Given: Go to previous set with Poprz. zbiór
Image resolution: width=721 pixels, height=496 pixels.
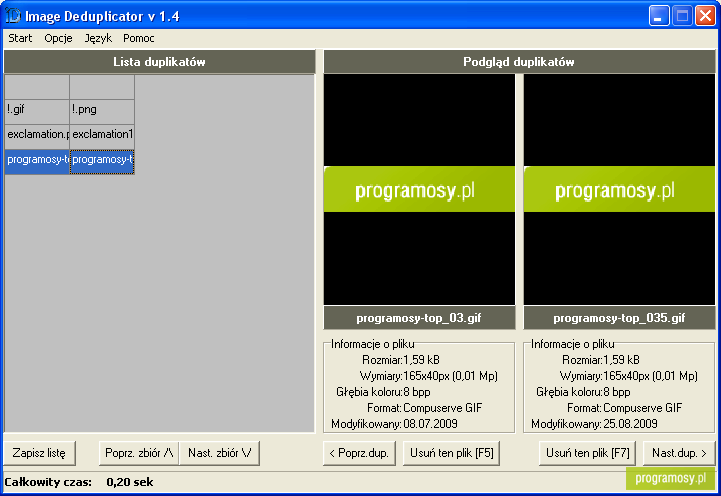Looking at the screenshot, I should tap(138, 453).
